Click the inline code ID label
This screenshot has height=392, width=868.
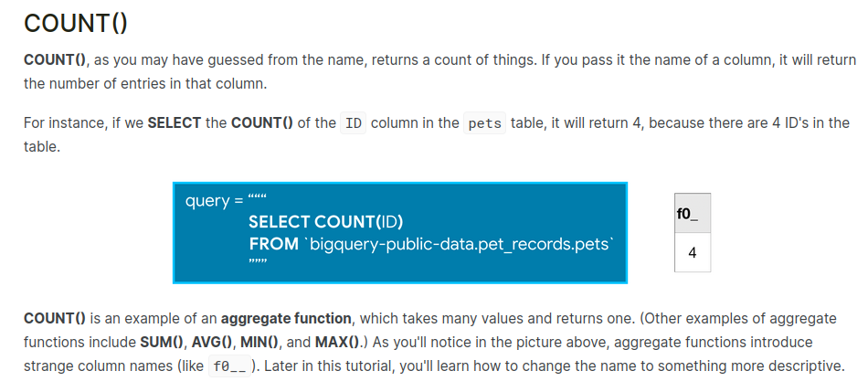[x=353, y=122]
